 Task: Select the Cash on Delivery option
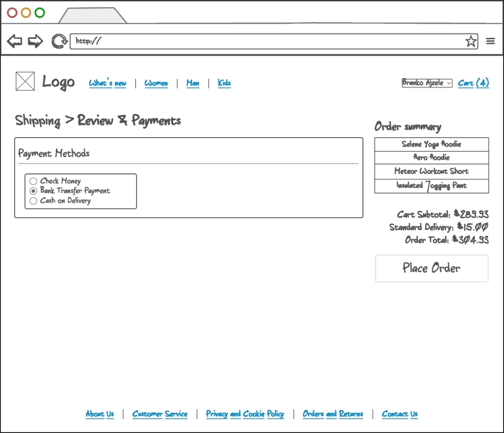click(x=33, y=201)
